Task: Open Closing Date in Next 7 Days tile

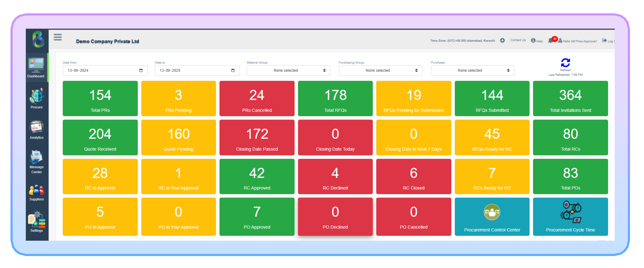Action: click(414, 137)
